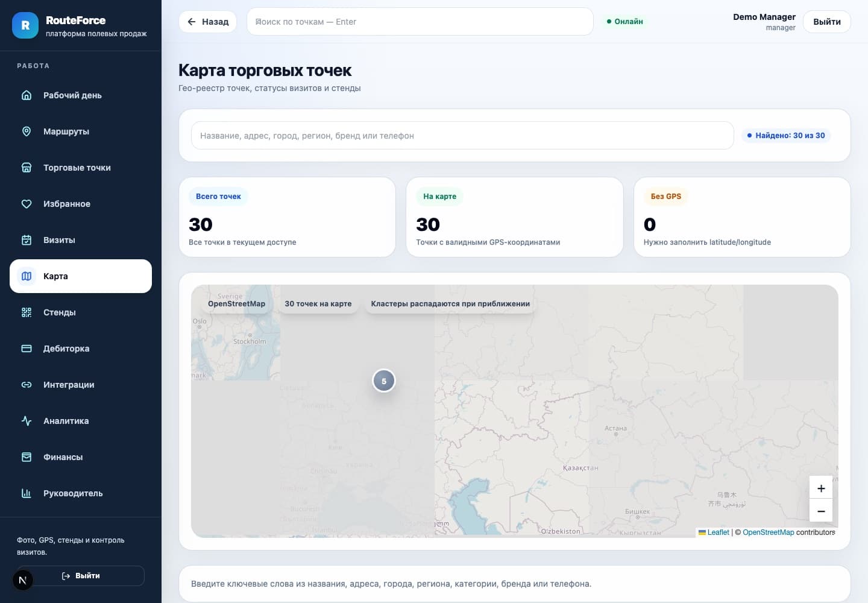Click the home icon beside Рабочий день

pyautogui.click(x=27, y=95)
